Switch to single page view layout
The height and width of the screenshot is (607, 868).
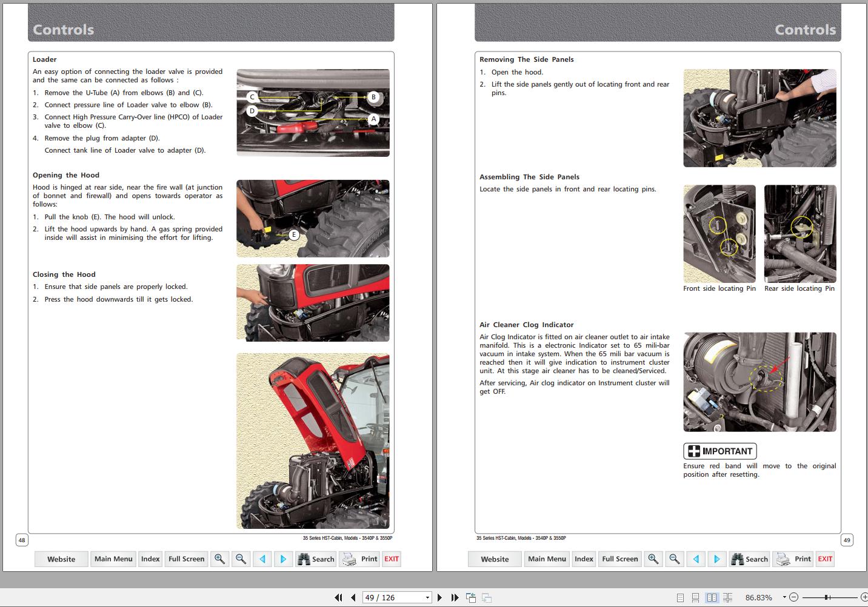680,597
